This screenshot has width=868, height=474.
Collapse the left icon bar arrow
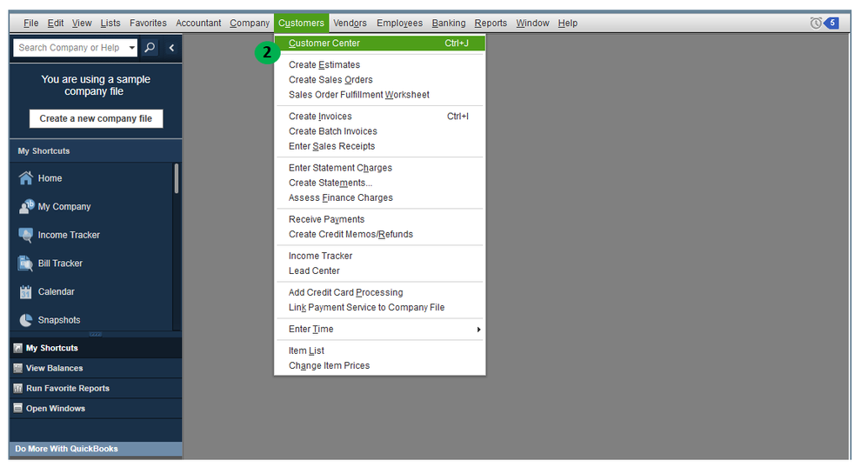(171, 48)
